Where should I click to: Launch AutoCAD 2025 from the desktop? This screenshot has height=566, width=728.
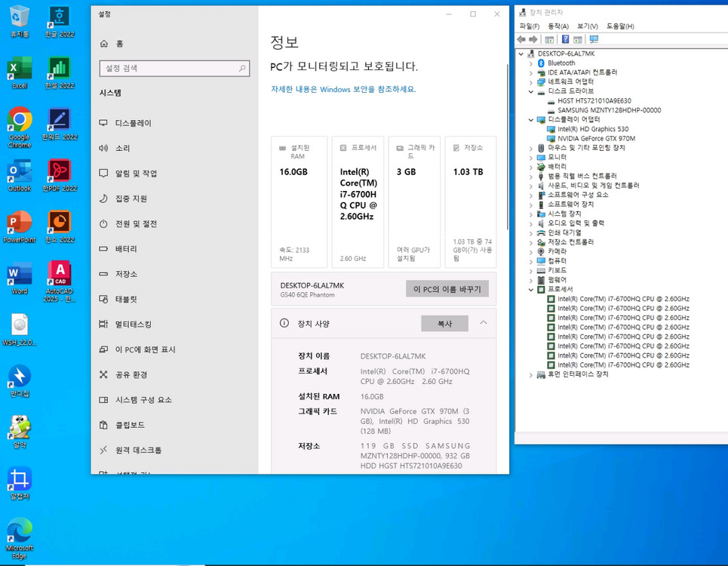pyautogui.click(x=60, y=281)
